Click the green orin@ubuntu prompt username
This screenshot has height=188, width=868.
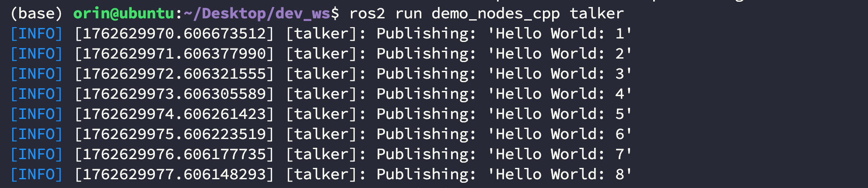[x=124, y=14]
